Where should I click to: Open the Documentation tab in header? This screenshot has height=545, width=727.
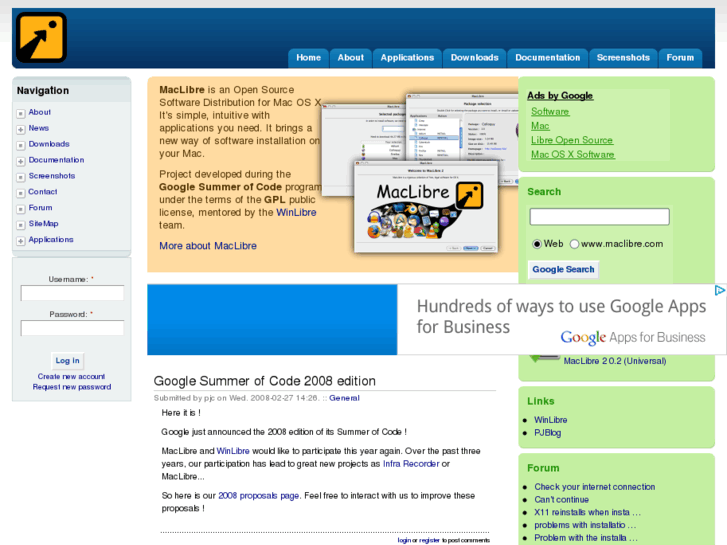coord(548,58)
